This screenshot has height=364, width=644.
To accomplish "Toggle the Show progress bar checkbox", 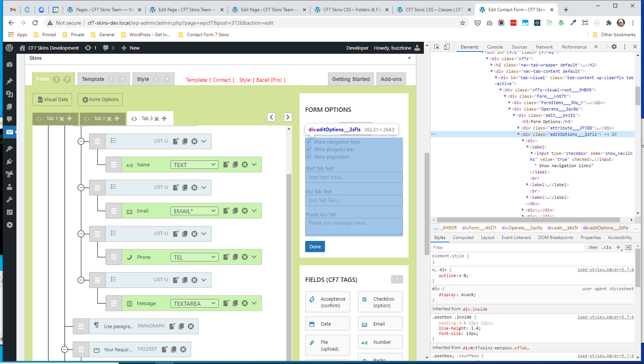I will click(x=308, y=149).
